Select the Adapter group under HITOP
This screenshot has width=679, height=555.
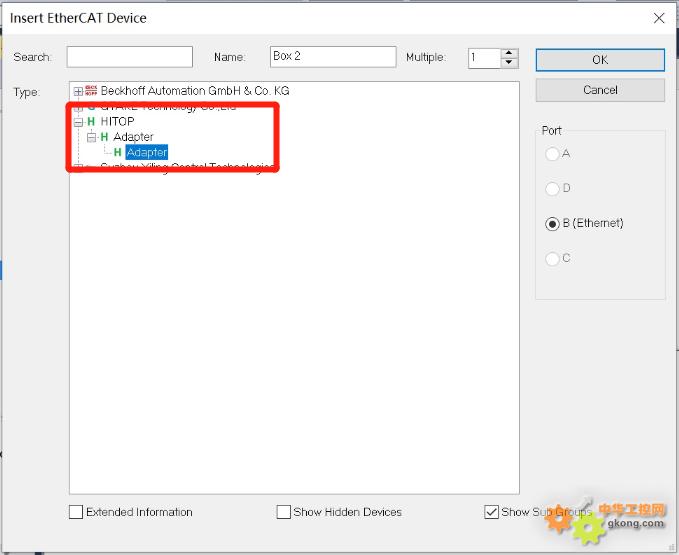pos(133,137)
